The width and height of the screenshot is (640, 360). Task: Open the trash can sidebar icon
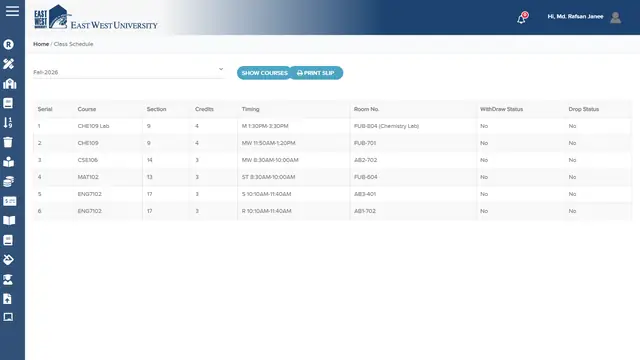coord(8,142)
